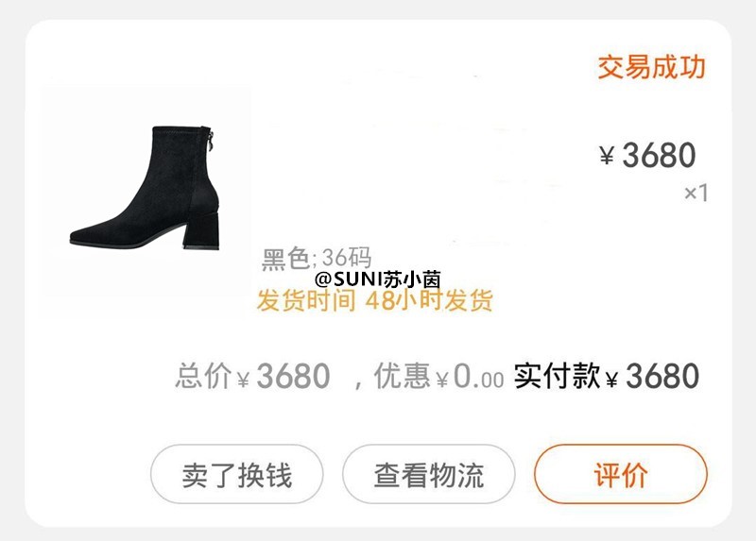Image resolution: width=756 pixels, height=541 pixels.
Task: Click the 发货时间 48小时发货 shipping notice
Action: [374, 300]
